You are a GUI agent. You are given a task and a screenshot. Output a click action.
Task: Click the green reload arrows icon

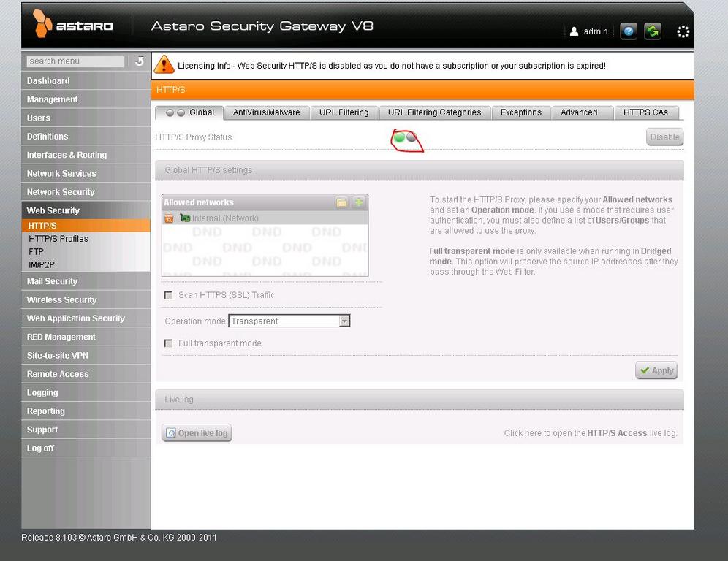point(653,31)
